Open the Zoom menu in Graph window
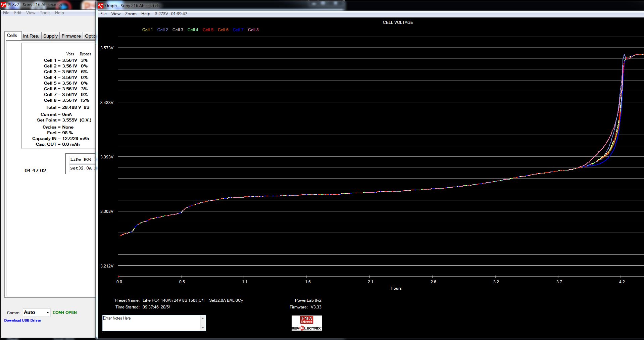 (131, 14)
